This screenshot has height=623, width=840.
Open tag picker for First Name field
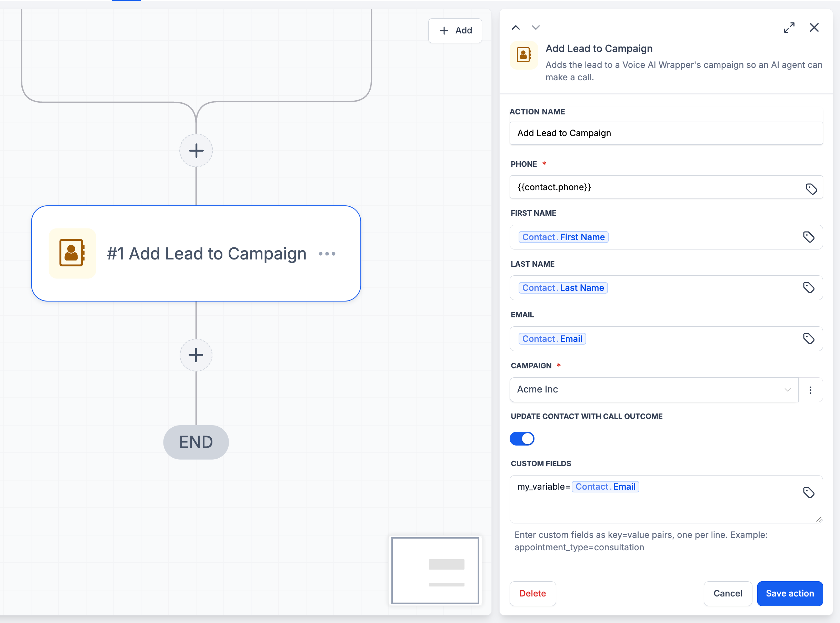(808, 237)
